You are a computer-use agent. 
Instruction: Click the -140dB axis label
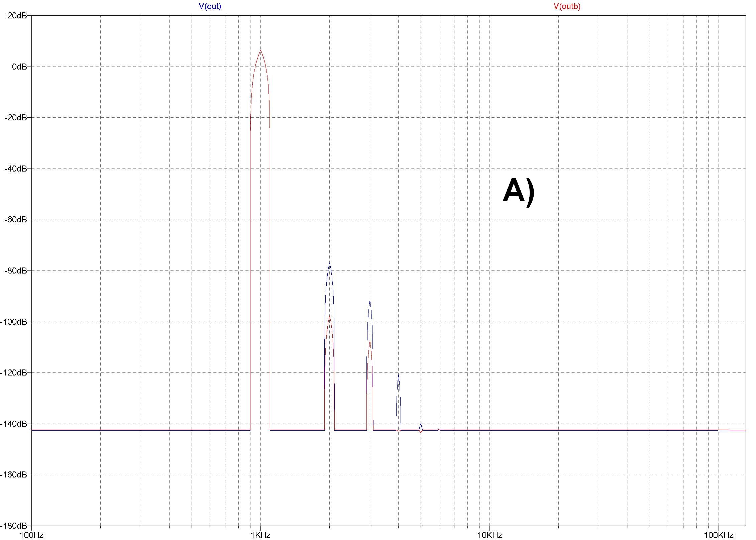(x=14, y=424)
